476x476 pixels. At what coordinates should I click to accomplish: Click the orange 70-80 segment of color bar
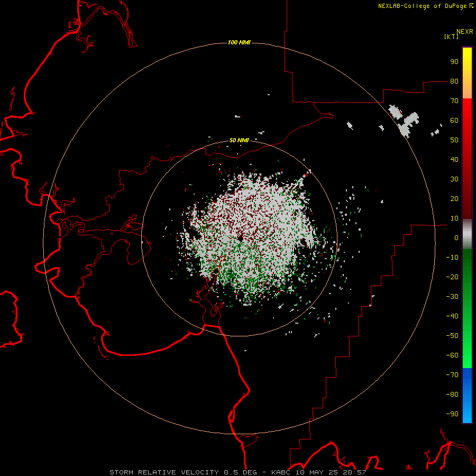[x=467, y=90]
